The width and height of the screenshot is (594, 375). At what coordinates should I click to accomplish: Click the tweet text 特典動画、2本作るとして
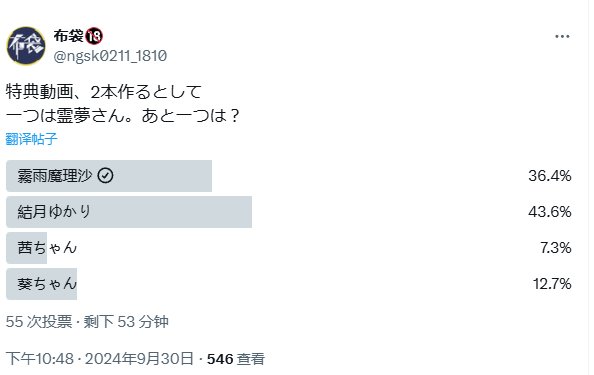104,92
